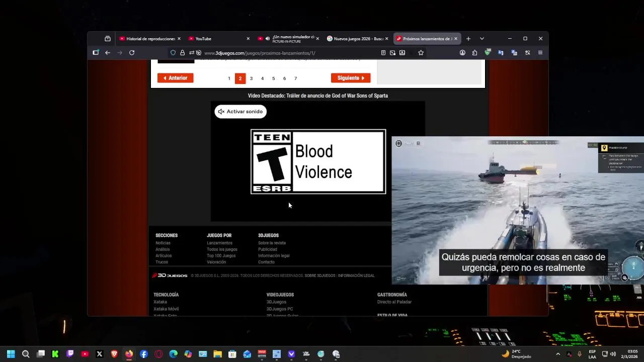Open Brave browser from the taskbar

(114, 354)
